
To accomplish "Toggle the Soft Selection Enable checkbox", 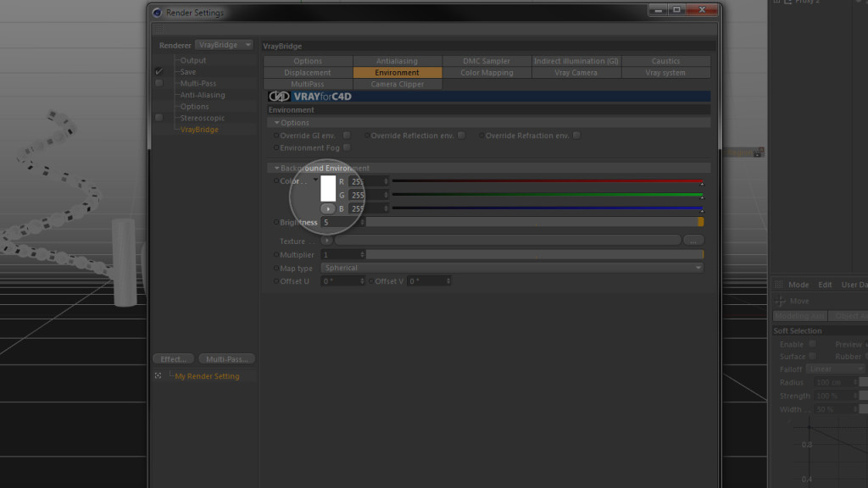I will 812,344.
